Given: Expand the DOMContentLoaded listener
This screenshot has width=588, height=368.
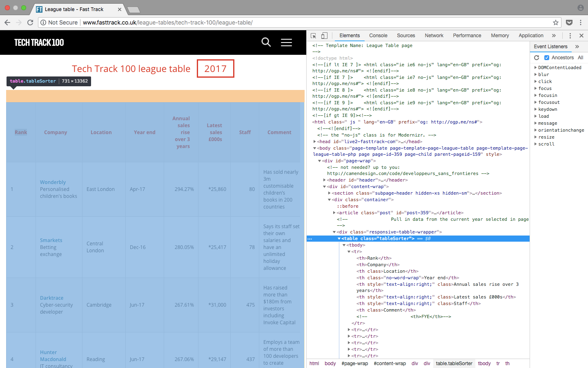Looking at the screenshot, I should point(535,68).
